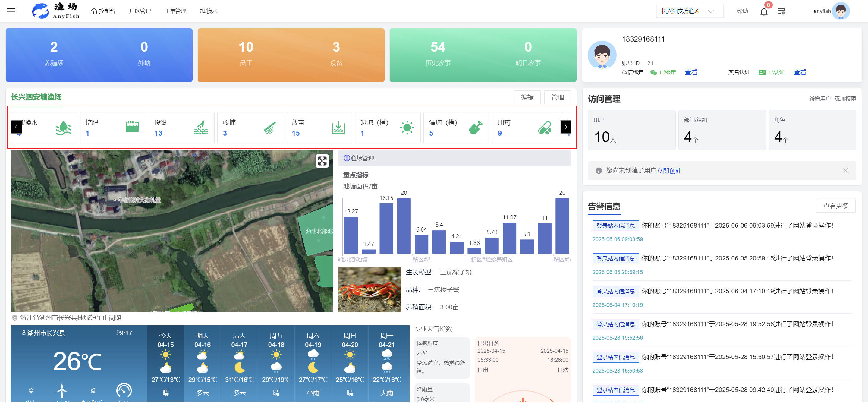Click the crab species thumbnail image

pos(369,290)
